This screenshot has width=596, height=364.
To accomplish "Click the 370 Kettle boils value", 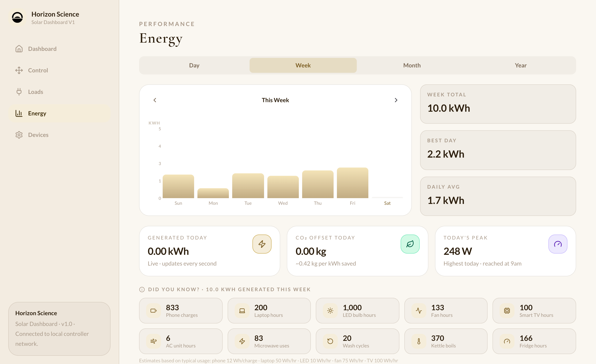I will [437, 338].
